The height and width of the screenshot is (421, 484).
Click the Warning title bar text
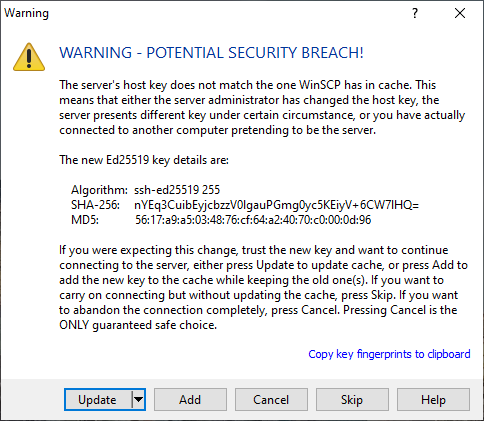[26, 13]
